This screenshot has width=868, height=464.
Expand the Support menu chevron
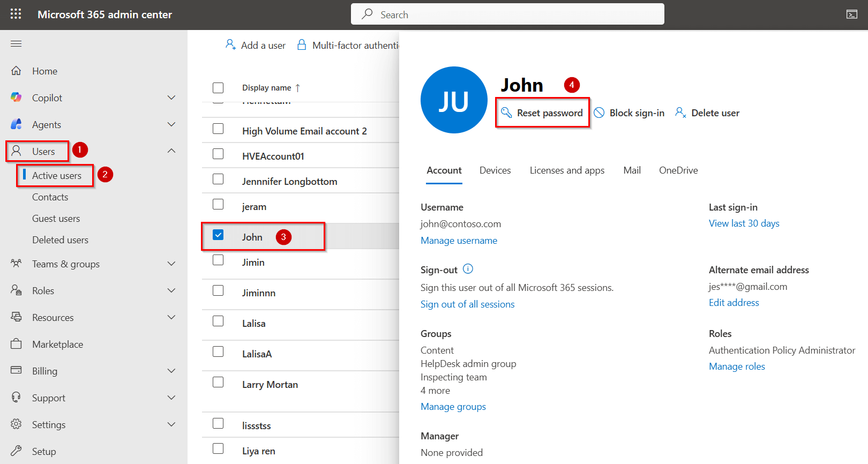pos(171,398)
